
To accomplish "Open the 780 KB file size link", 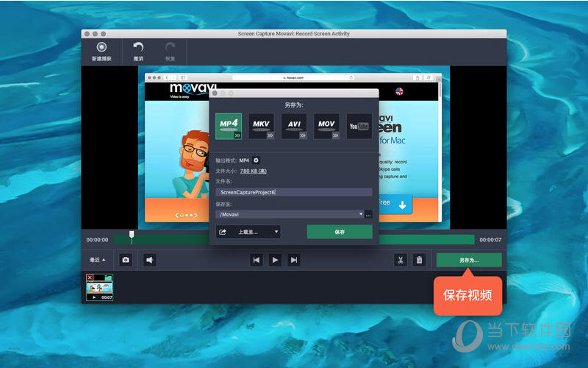I will (253, 171).
